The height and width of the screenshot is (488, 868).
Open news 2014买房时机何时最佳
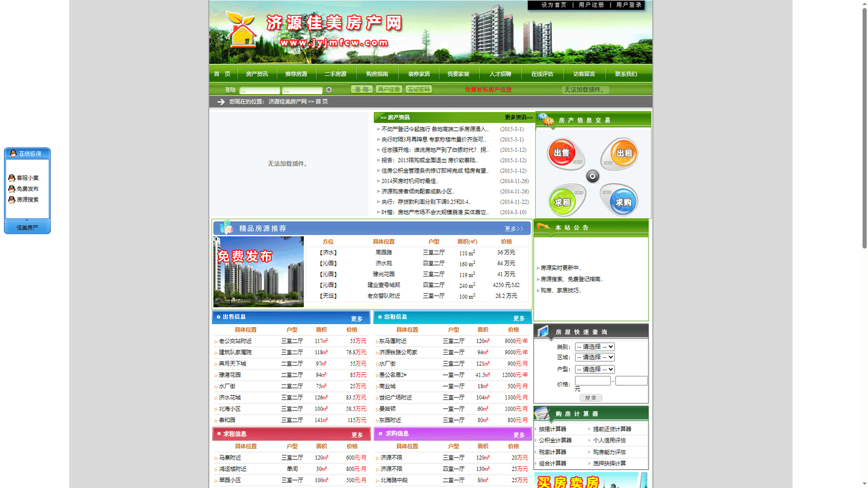410,181
